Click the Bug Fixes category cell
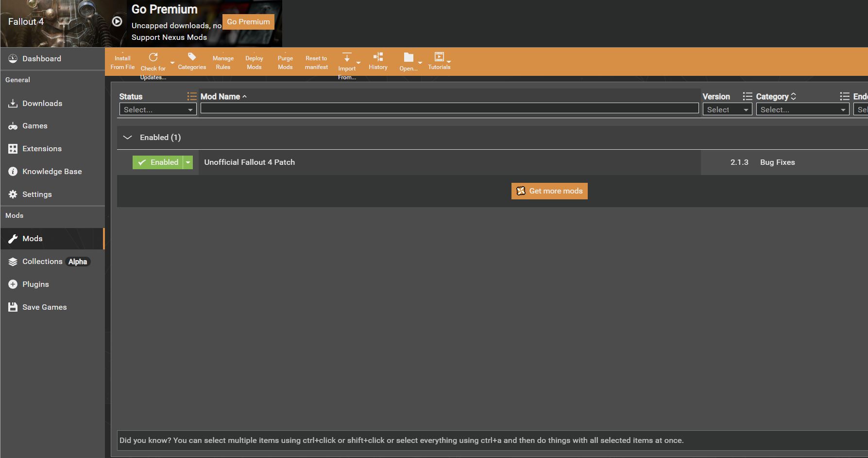Viewport: 868px width, 458px height. [x=777, y=162]
